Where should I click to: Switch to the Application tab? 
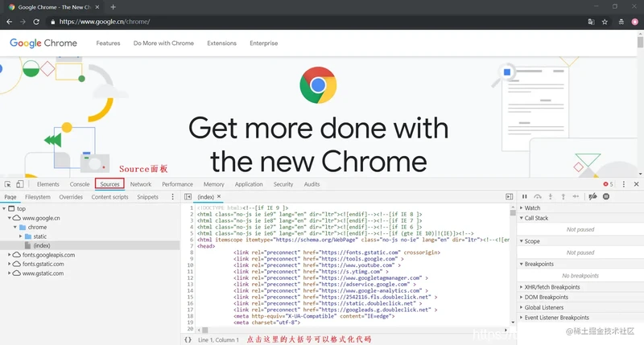[x=249, y=184]
